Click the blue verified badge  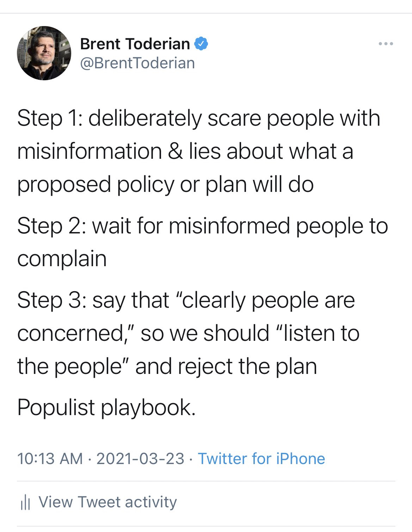[201, 44]
